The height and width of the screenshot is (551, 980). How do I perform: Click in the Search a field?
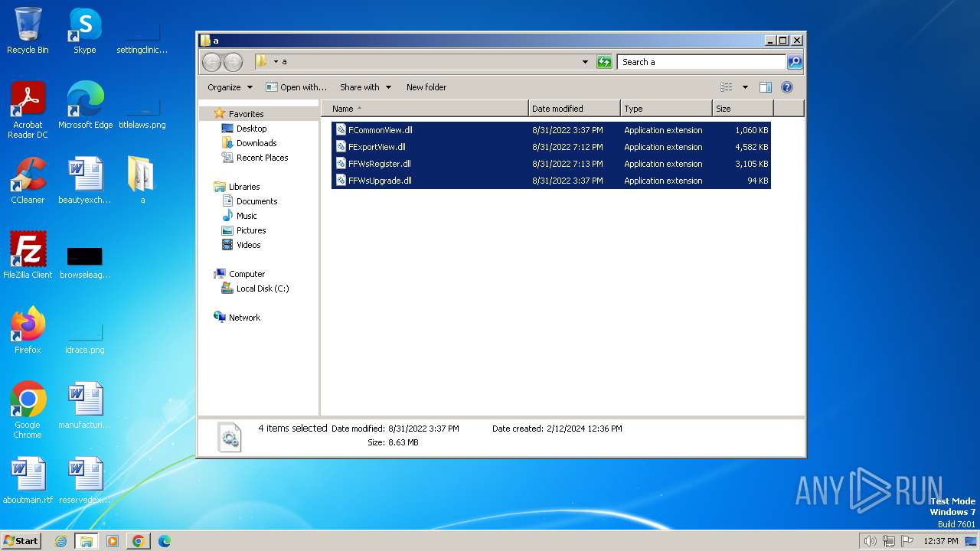click(x=701, y=62)
